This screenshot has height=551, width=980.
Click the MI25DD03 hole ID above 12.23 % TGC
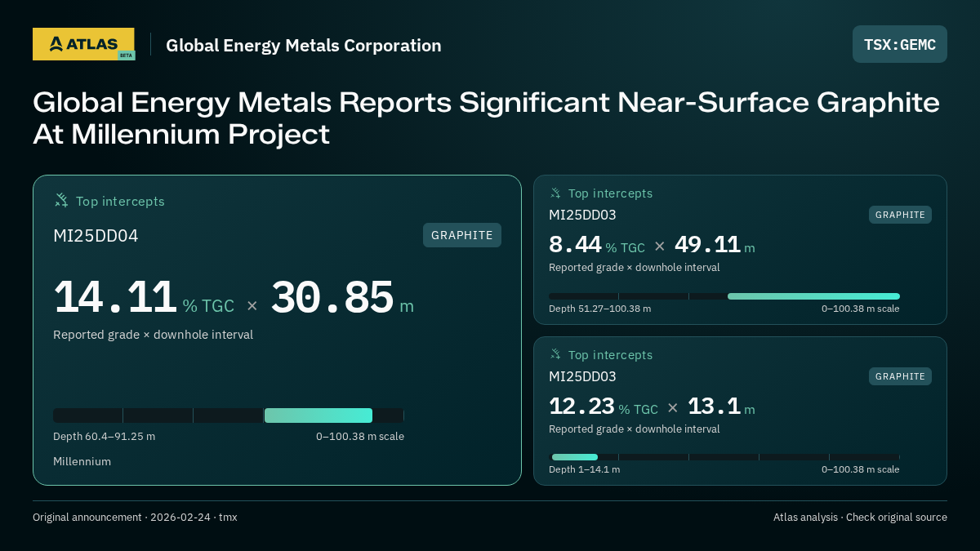click(582, 377)
